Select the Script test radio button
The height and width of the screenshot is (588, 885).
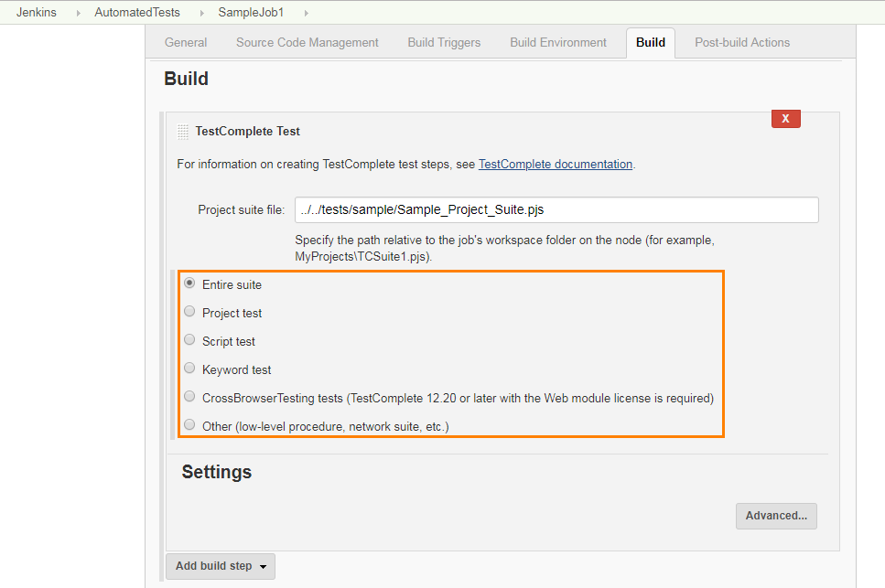[x=189, y=339]
